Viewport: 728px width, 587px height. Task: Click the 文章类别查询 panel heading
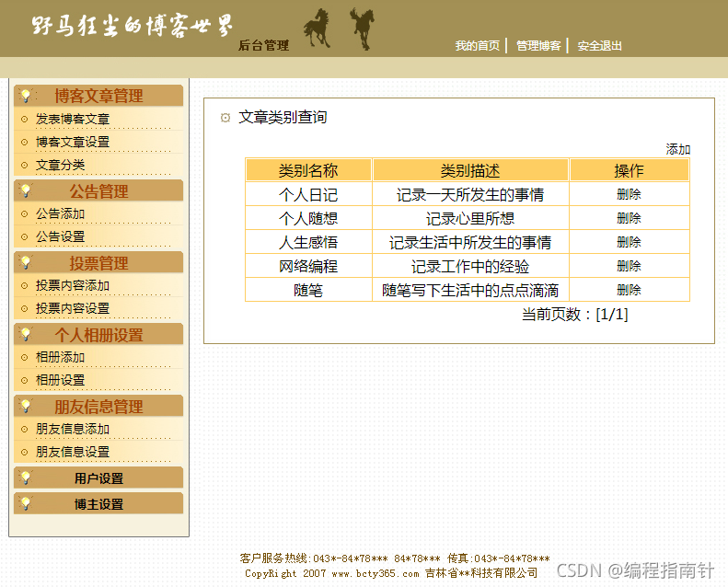(x=283, y=117)
